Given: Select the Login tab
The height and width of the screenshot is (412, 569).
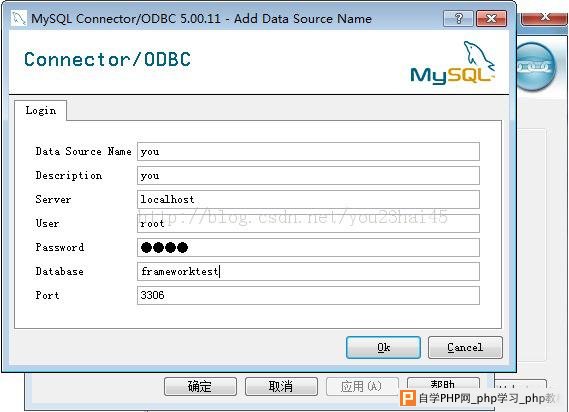Looking at the screenshot, I should (x=41, y=110).
